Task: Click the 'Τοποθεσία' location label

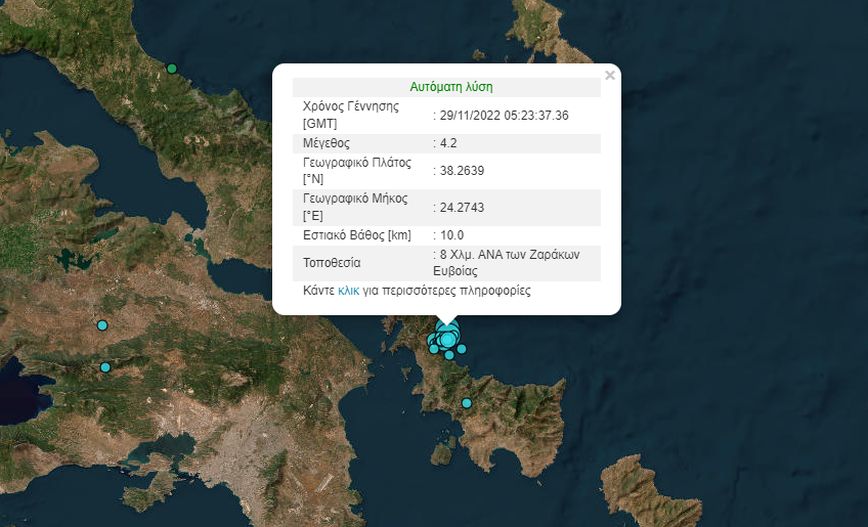Action: [x=331, y=263]
